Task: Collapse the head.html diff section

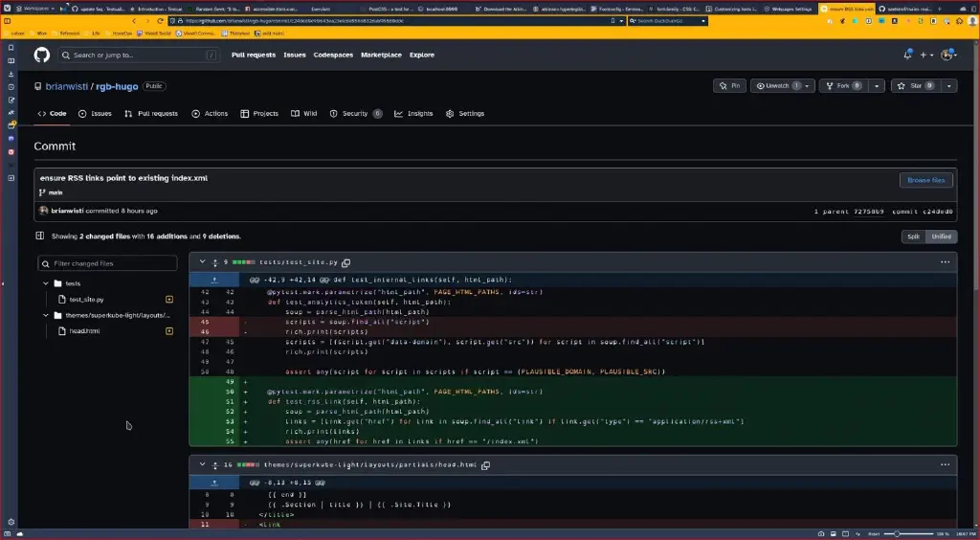Action: click(x=202, y=465)
